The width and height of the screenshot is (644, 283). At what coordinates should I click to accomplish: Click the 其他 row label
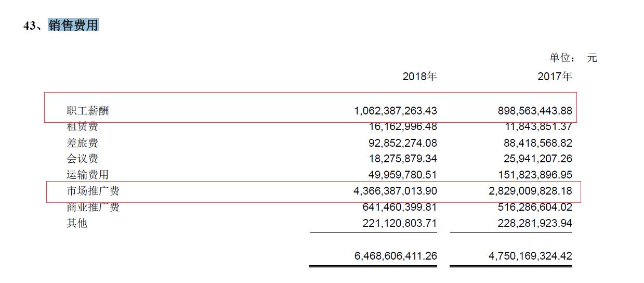(x=77, y=223)
